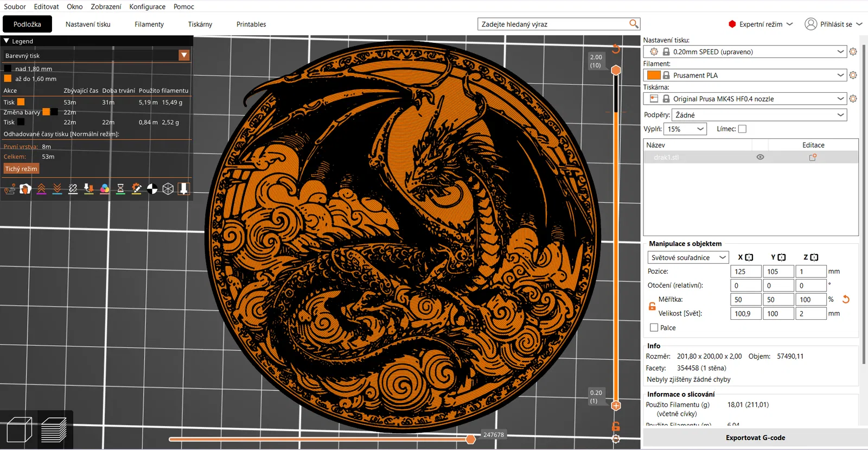Screen dimensions: 868x450
Task: Collapse the Legend panel triangle
Action: (7, 41)
